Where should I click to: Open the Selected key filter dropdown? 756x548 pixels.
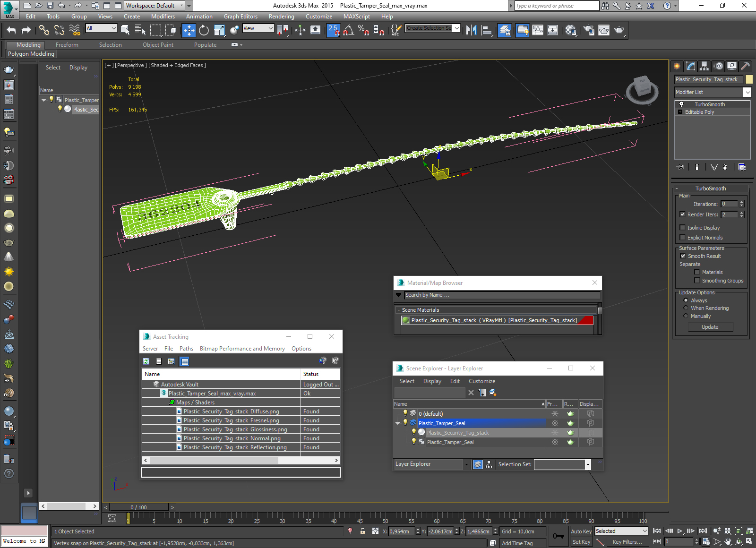pos(621,531)
